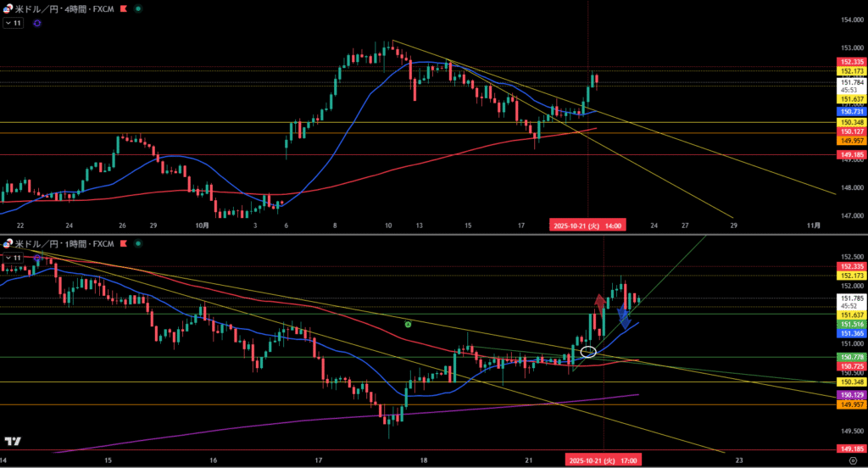Image resolution: width=868 pixels, height=468 pixels.
Task: Open chart settings gear at bottom-right corner
Action: coord(850,460)
